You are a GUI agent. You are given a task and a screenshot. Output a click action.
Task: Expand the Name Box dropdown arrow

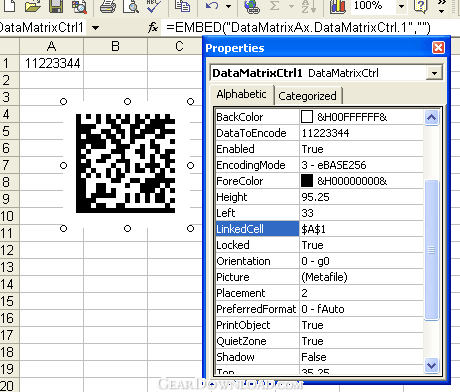[x=95, y=28]
